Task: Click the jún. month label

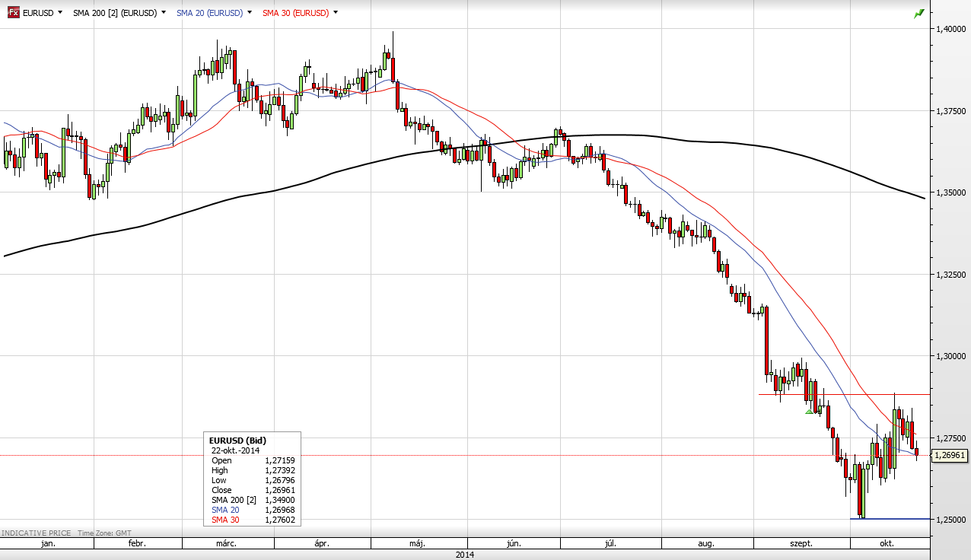Action: (514, 543)
